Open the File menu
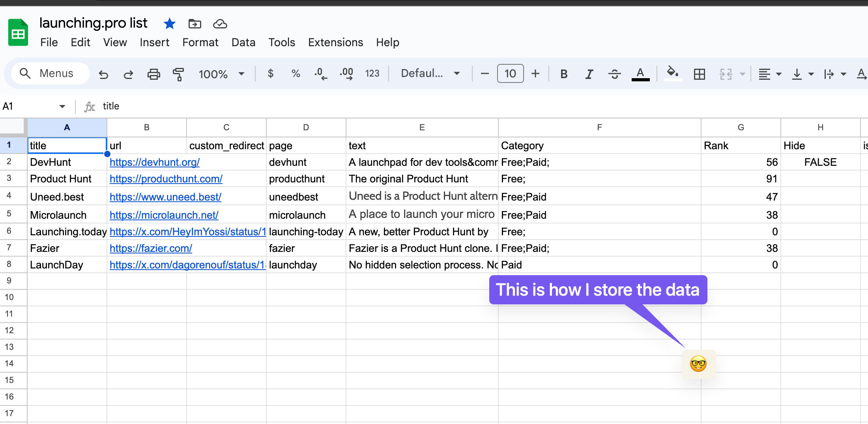Image resolution: width=868 pixels, height=424 pixels. (x=49, y=42)
